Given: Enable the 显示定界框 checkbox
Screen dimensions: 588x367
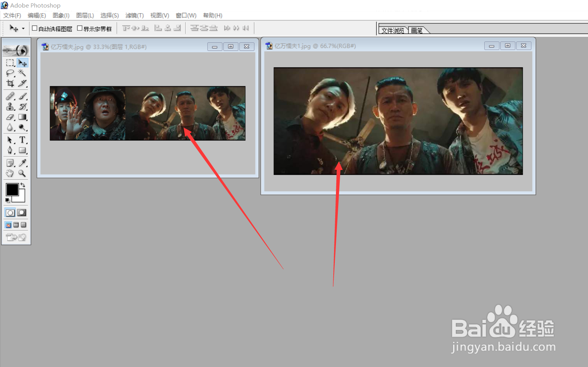Looking at the screenshot, I should coord(80,28).
